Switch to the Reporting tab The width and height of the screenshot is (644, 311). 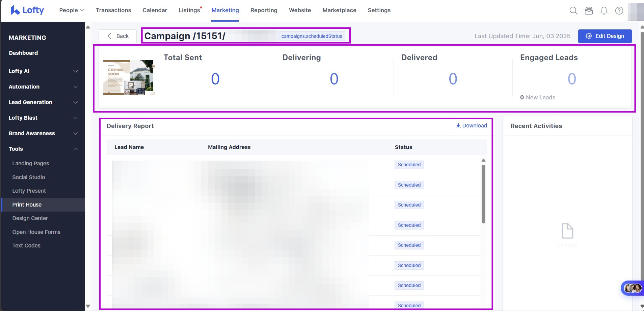click(x=264, y=10)
